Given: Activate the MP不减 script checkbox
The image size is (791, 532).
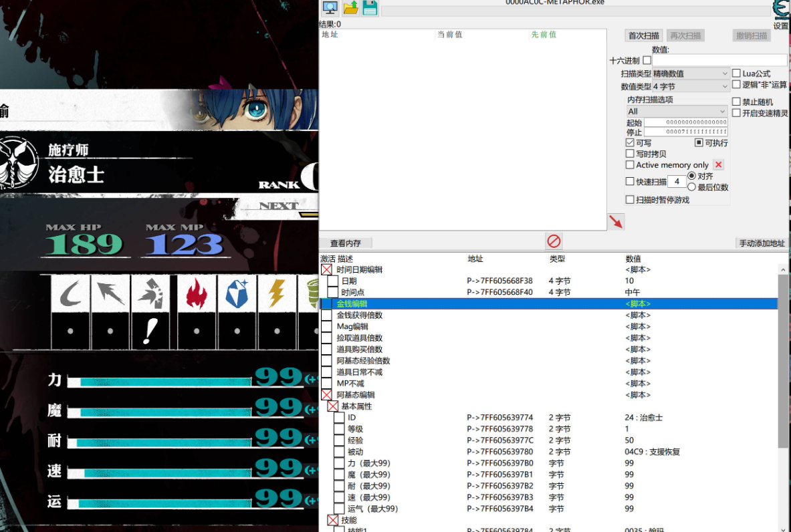Looking at the screenshot, I should (x=326, y=384).
